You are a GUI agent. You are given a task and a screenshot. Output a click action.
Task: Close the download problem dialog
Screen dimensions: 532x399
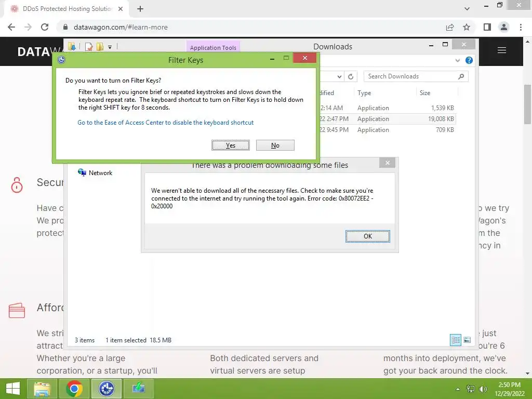coord(388,163)
